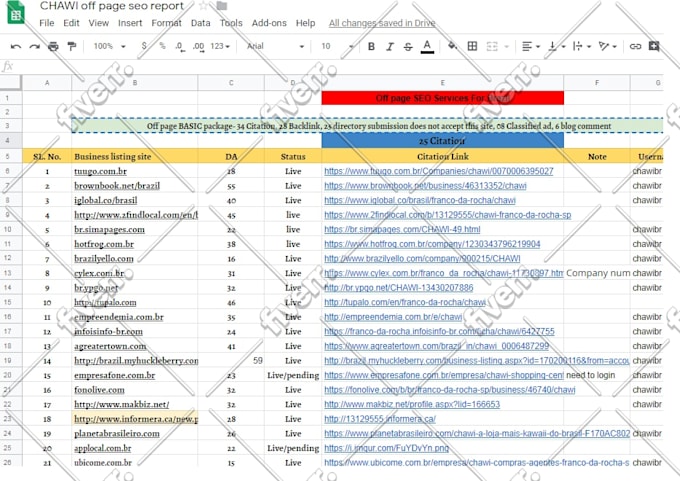Viewport: 680px width, 481px height.
Task: Open the Format menu
Action: click(x=167, y=23)
